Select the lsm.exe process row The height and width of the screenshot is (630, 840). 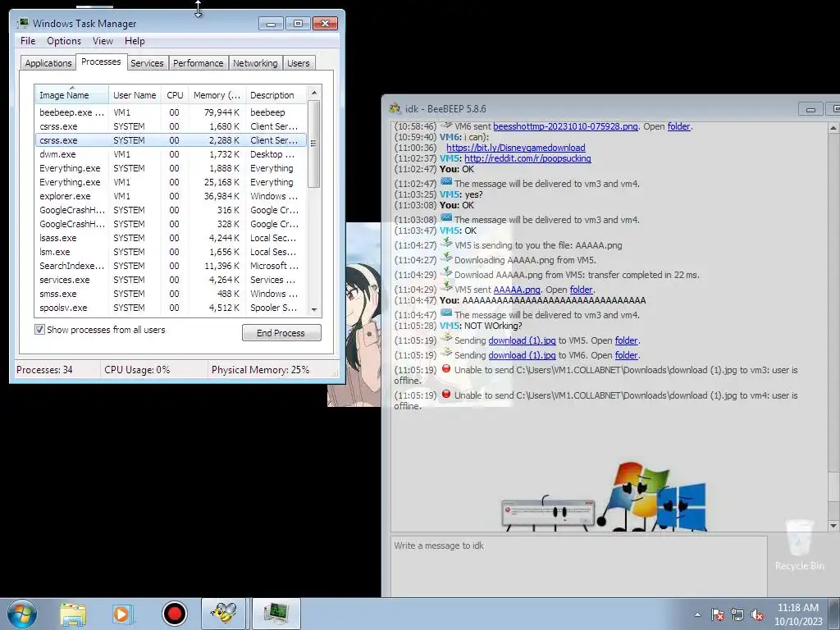pyautogui.click(x=171, y=252)
